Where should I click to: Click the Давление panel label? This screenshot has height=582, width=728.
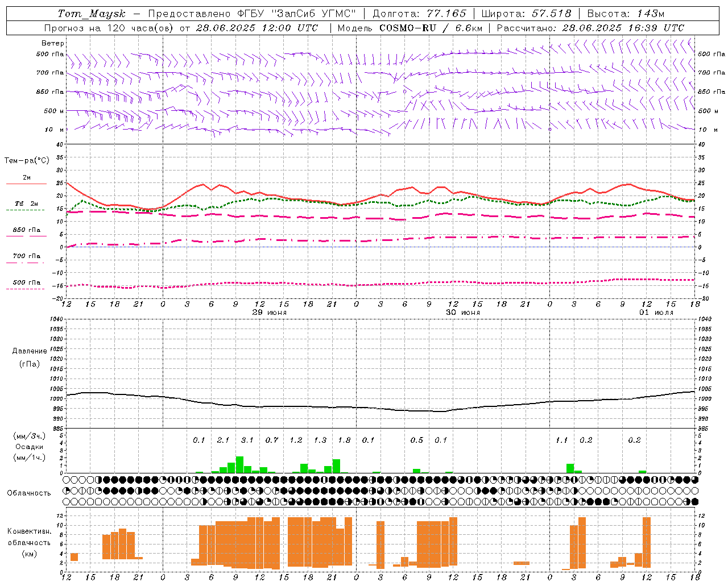click(x=30, y=351)
